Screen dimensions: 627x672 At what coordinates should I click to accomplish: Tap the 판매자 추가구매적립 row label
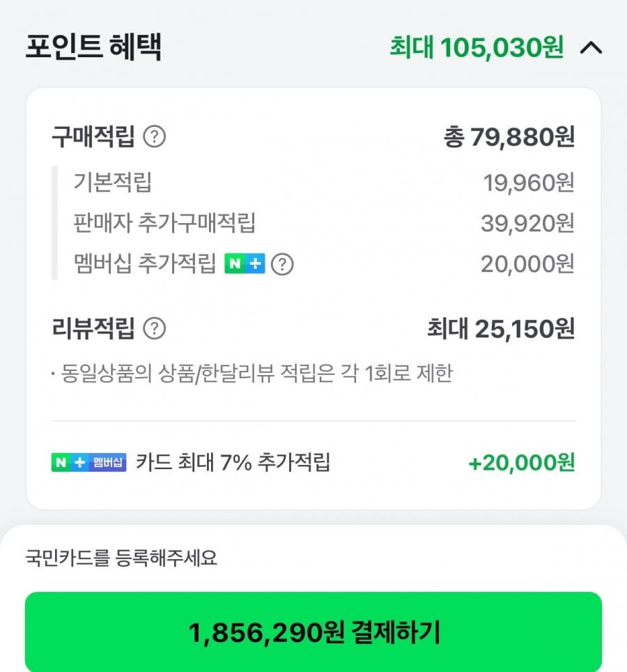pyautogui.click(x=164, y=223)
